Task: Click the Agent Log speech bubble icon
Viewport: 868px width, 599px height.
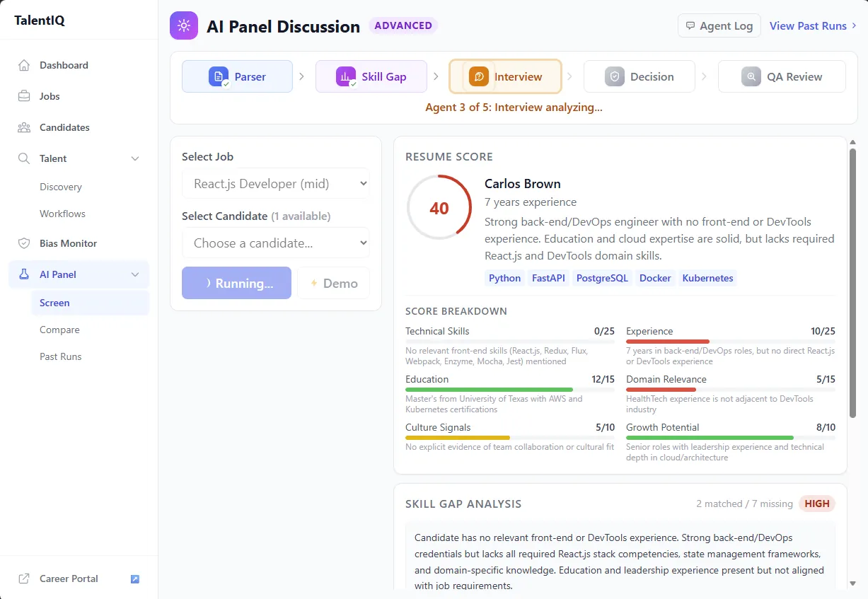Action: pos(690,26)
